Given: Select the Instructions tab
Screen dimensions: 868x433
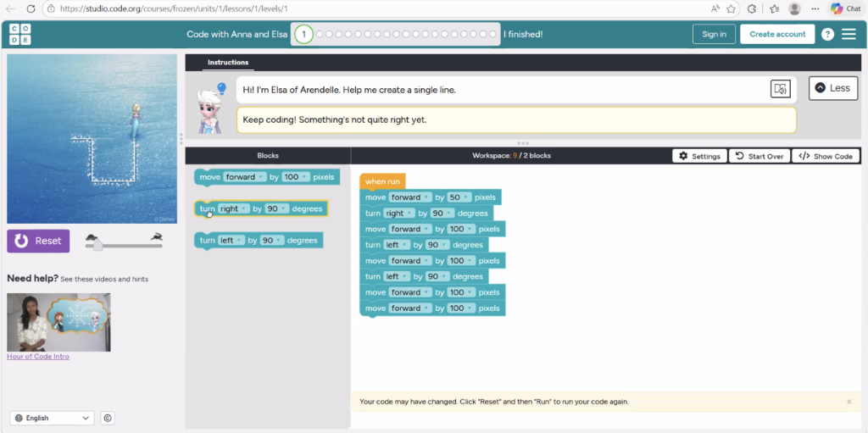Looking at the screenshot, I should point(228,63).
